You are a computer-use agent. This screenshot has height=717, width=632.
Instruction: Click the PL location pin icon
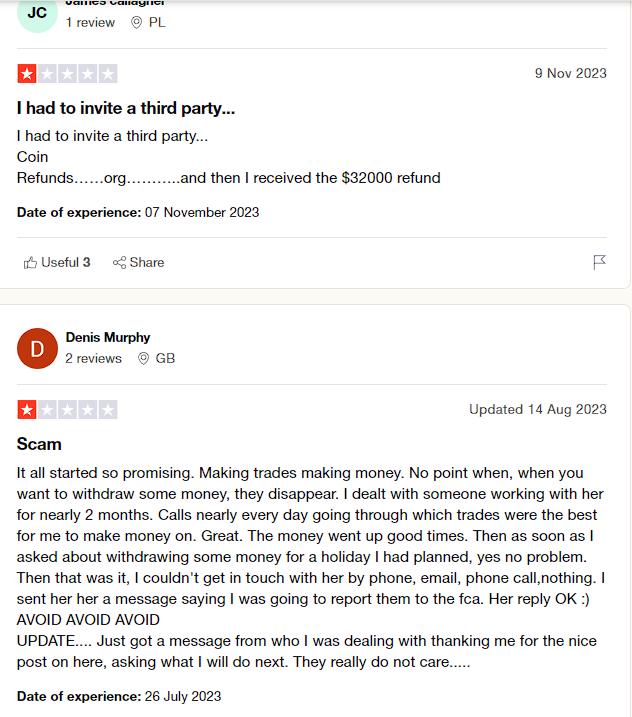click(x=136, y=22)
